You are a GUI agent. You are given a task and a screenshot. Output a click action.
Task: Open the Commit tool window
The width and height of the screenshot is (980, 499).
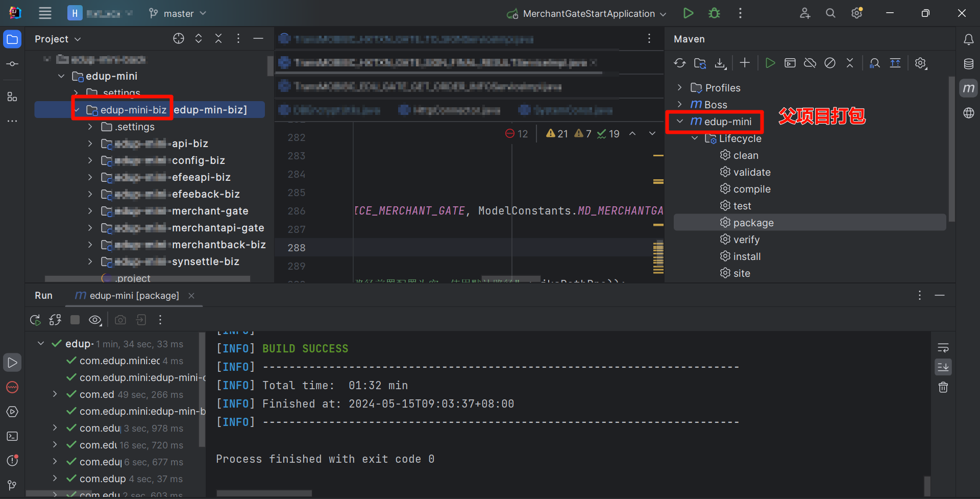12,64
